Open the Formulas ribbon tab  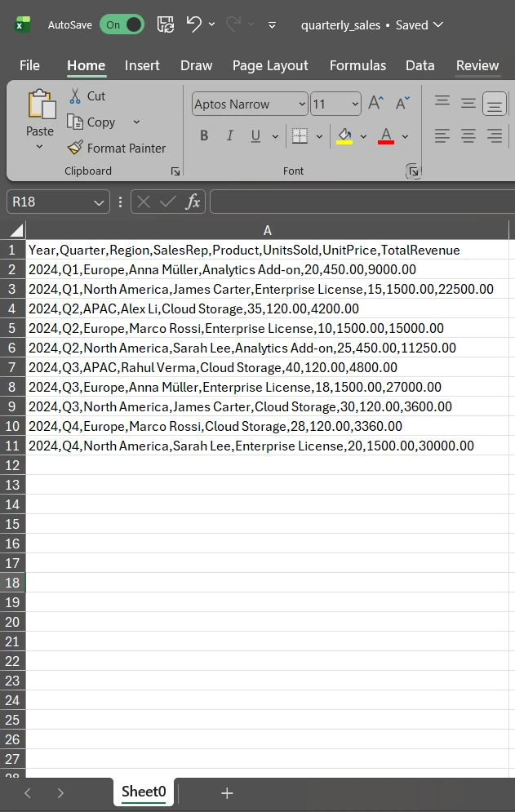[357, 65]
